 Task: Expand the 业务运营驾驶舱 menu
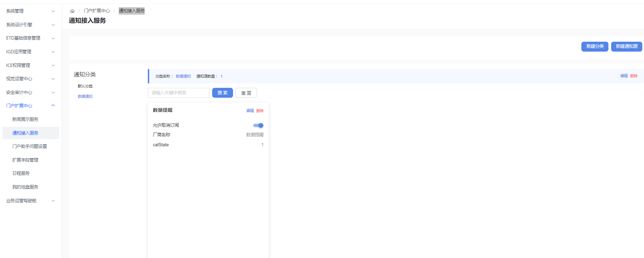30,201
